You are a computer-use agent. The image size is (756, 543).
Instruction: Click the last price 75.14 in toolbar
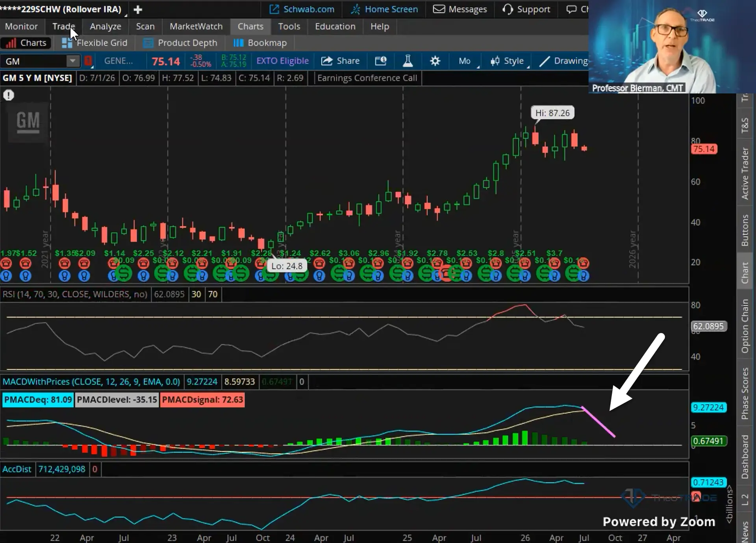pyautogui.click(x=166, y=61)
